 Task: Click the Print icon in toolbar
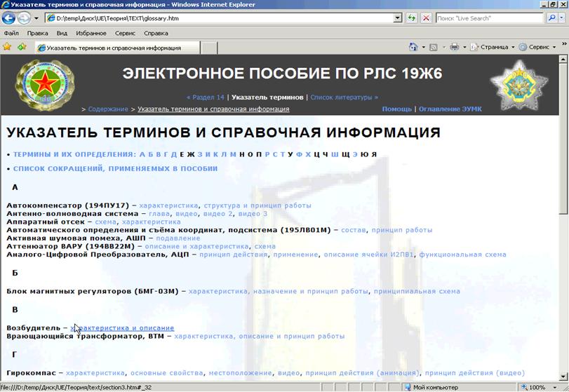pos(454,47)
